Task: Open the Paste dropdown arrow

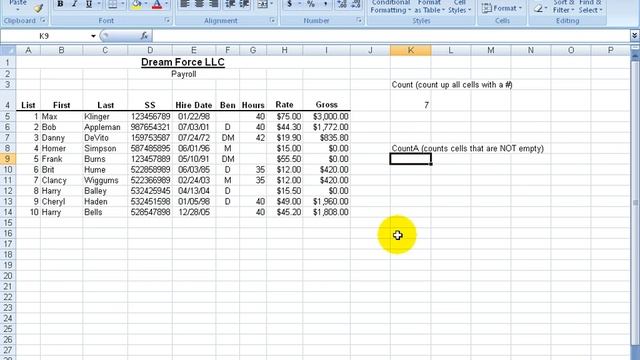Action: coord(18,10)
